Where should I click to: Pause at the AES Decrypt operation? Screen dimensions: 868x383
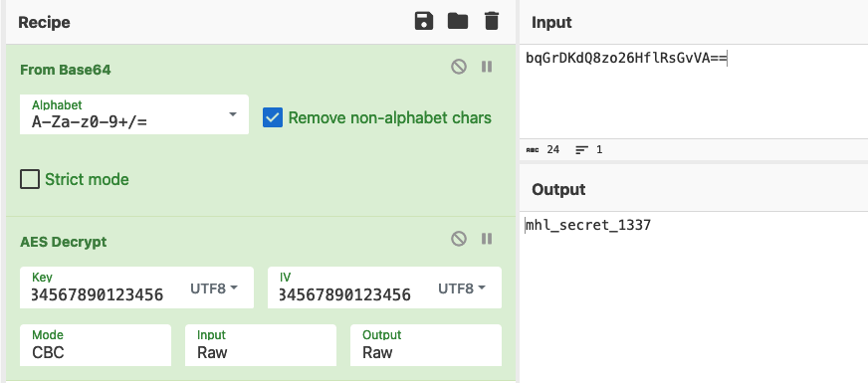[487, 239]
